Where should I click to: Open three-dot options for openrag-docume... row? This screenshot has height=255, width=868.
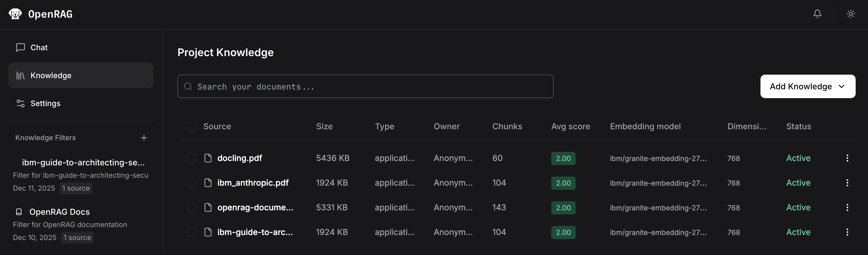pyautogui.click(x=847, y=207)
